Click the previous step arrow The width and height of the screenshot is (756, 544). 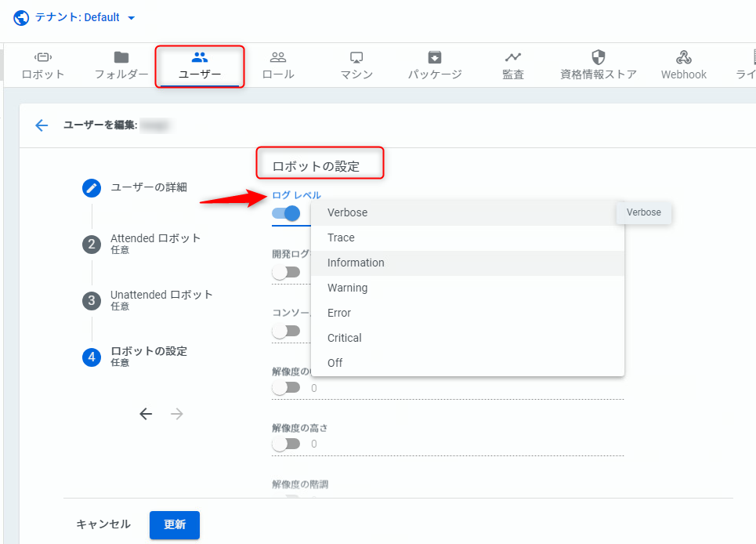[x=146, y=414]
